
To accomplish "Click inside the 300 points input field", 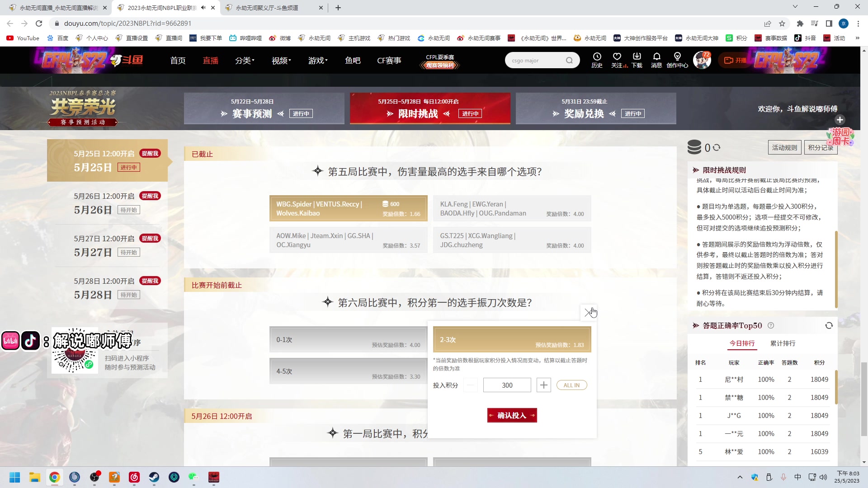I will (x=507, y=385).
